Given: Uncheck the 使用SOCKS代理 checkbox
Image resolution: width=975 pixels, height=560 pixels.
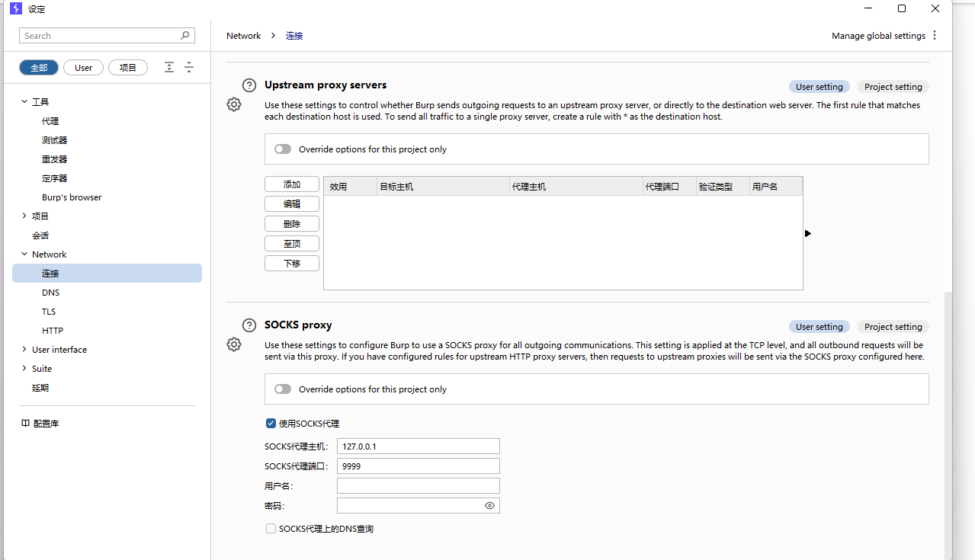Looking at the screenshot, I should coord(271,424).
